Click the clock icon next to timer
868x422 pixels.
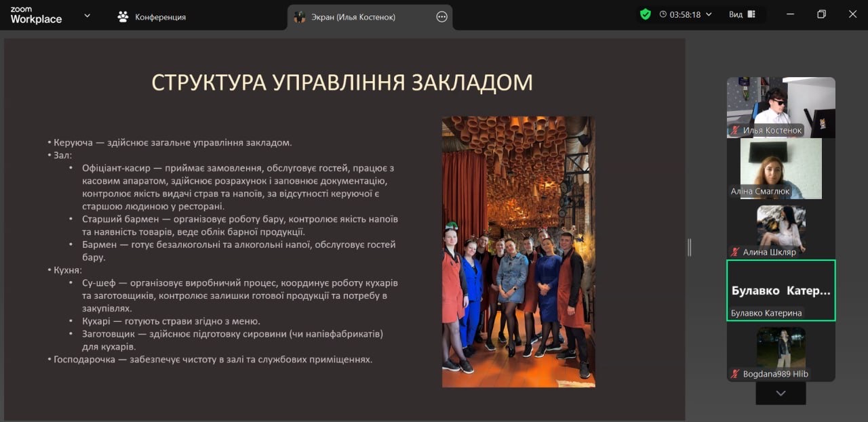point(663,14)
